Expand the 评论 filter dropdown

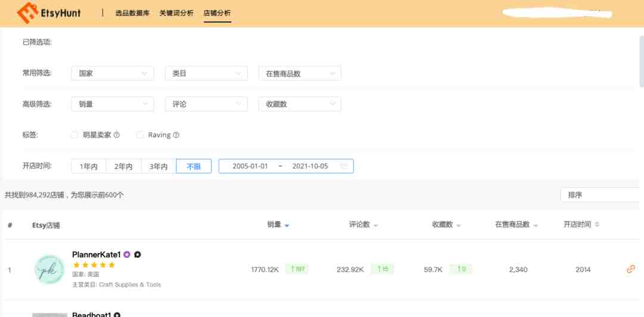point(206,104)
